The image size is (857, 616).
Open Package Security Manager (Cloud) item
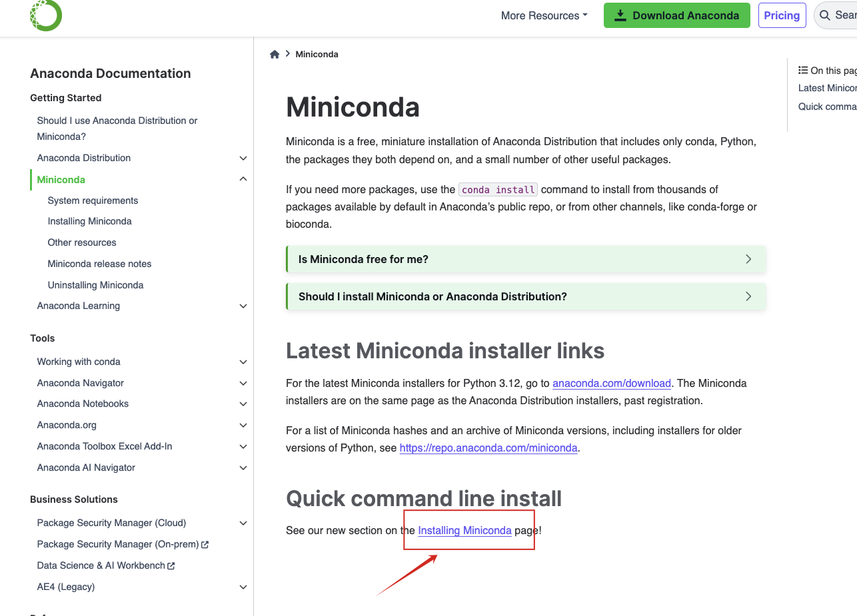pyautogui.click(x=111, y=523)
